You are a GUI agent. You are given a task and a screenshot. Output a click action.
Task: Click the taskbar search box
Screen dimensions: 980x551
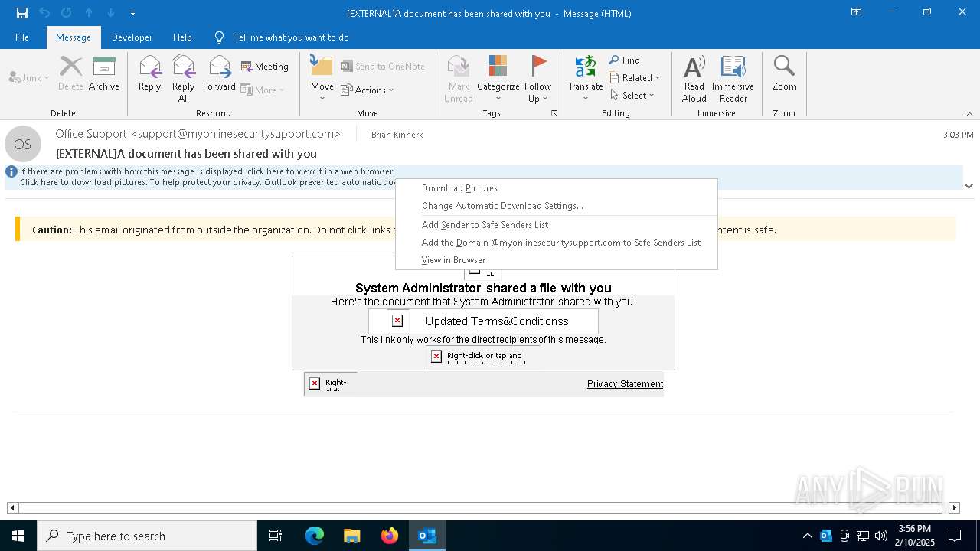click(x=147, y=536)
